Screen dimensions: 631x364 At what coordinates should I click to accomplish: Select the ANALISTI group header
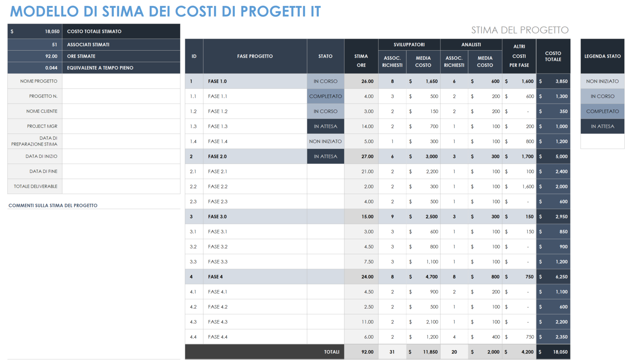click(x=471, y=45)
